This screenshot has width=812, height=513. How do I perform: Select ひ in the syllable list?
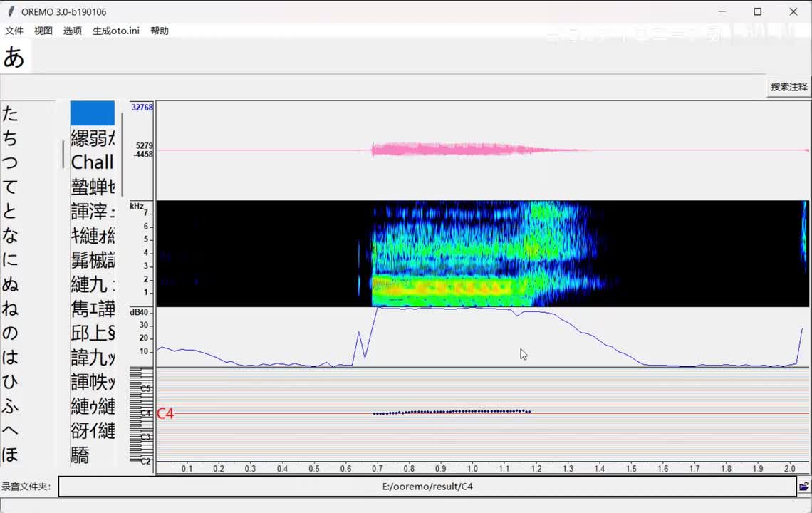(x=10, y=381)
